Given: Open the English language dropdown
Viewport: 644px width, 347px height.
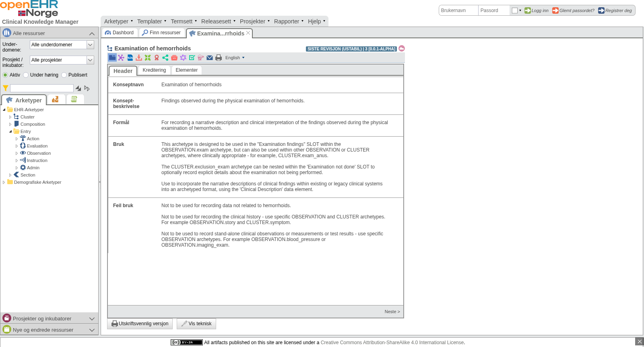Looking at the screenshot, I should 235,58.
